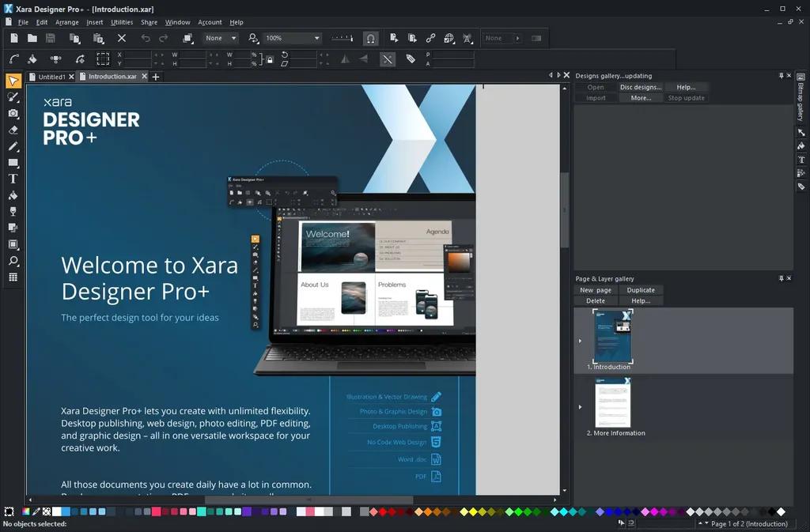The width and height of the screenshot is (810, 532).
Task: Click the X coordinate input field
Action: pos(138,55)
